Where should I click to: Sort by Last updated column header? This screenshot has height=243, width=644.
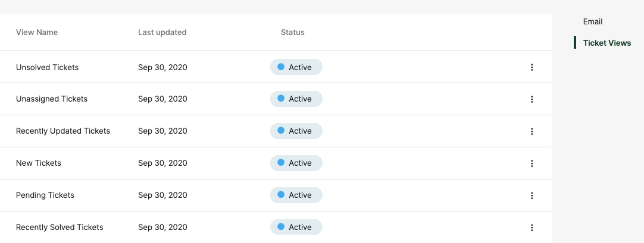click(162, 32)
